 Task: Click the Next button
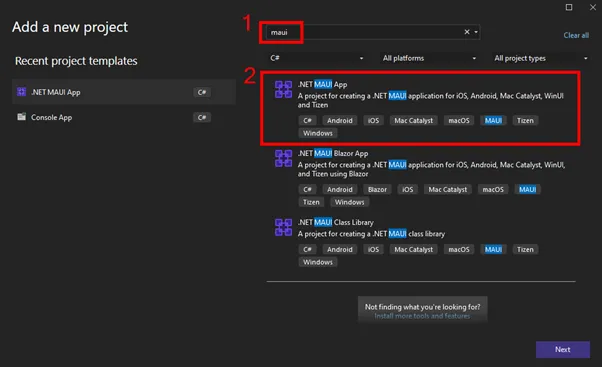coord(563,349)
